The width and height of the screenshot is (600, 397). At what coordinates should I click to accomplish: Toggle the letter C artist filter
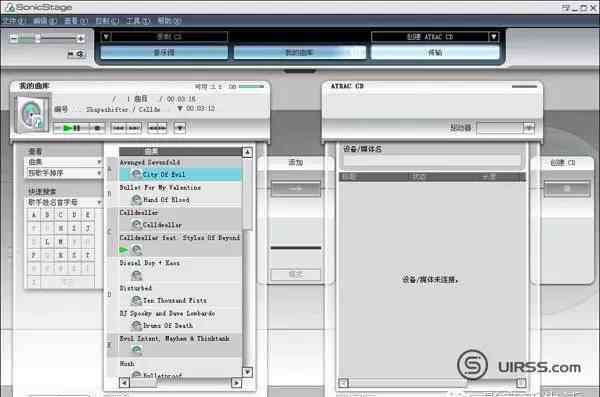pos(60,215)
